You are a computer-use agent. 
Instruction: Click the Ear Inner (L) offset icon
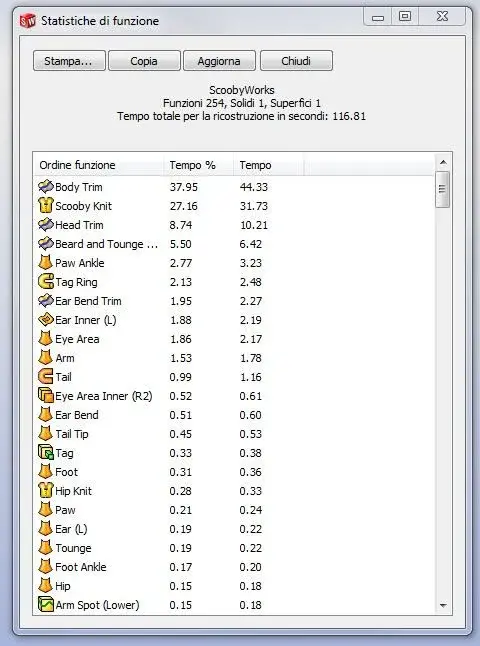46,319
